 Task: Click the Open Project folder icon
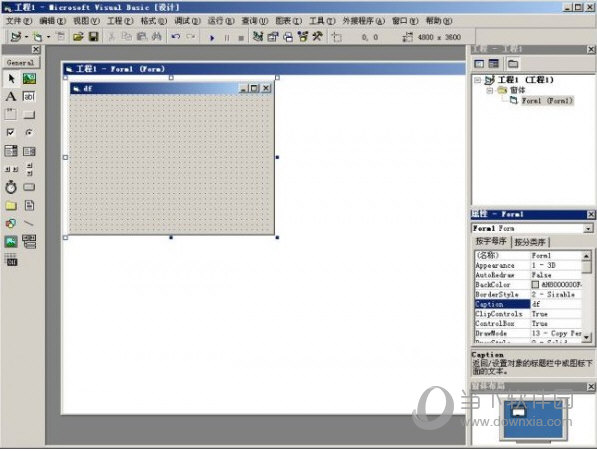[x=78, y=37]
